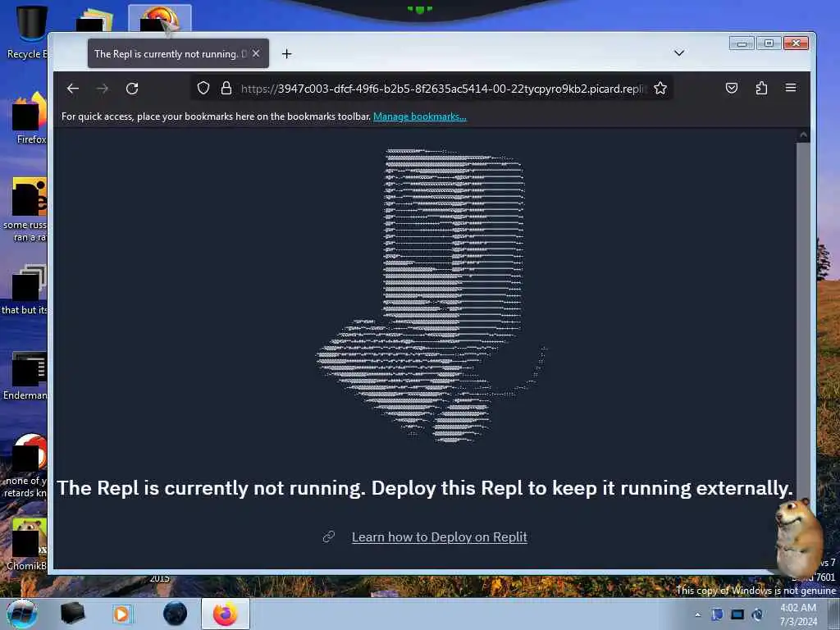Select the 'none of y retards kn' desktop icon
840x630 pixels.
tap(25, 466)
